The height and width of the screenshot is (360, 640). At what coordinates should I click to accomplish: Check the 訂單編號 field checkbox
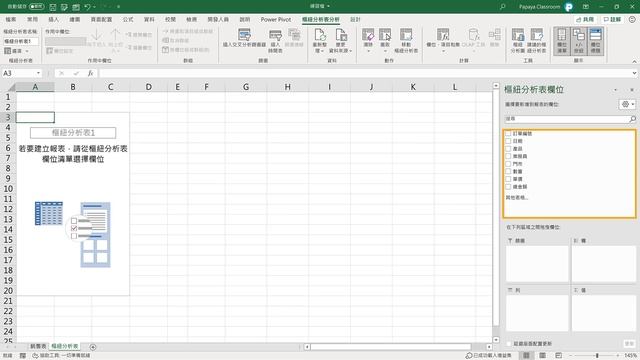click(x=508, y=133)
